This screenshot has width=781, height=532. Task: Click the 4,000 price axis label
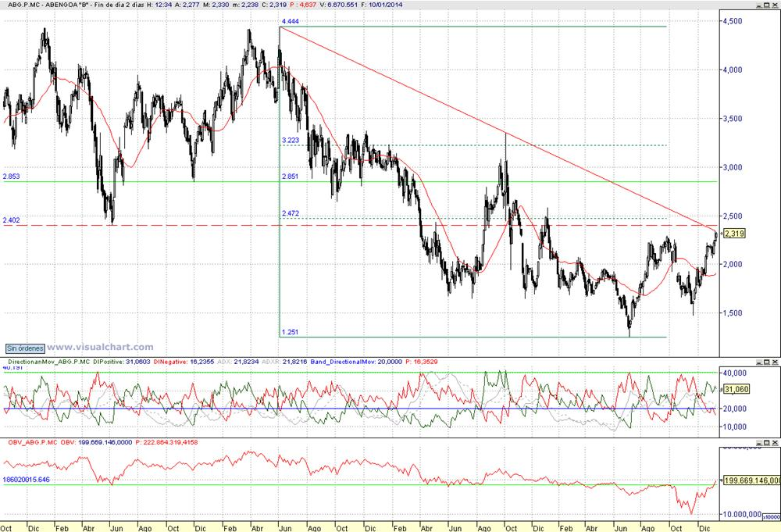[x=733, y=70]
